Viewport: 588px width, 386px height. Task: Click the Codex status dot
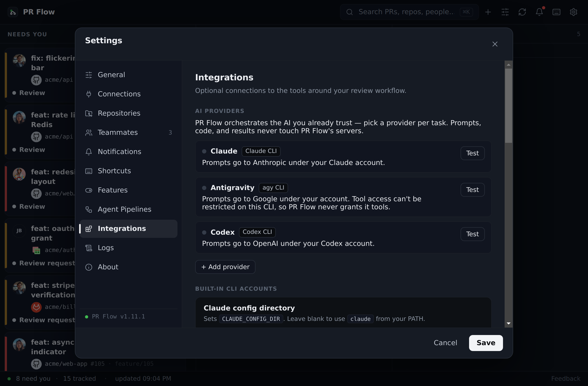pyautogui.click(x=204, y=233)
